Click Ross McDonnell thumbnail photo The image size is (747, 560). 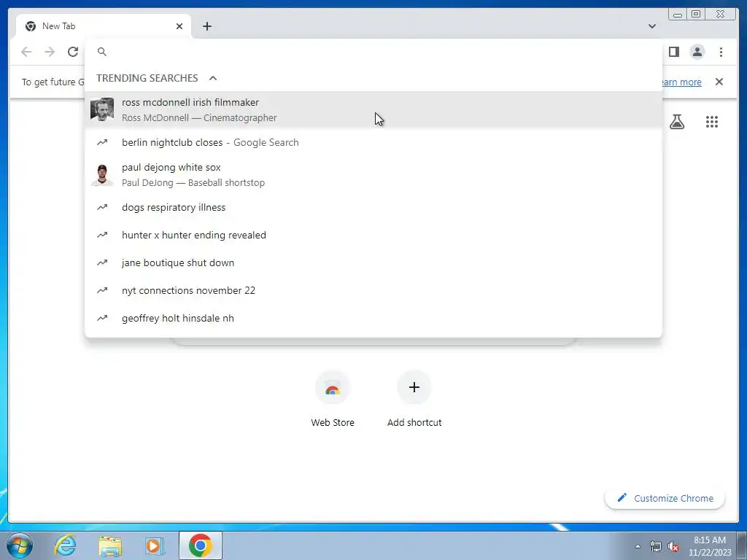[102, 109]
